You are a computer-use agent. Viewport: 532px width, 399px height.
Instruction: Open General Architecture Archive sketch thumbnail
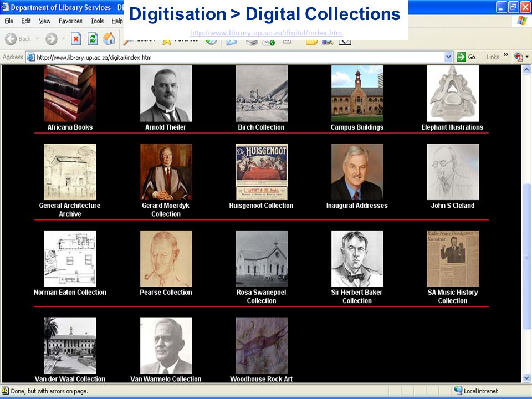pyautogui.click(x=70, y=172)
